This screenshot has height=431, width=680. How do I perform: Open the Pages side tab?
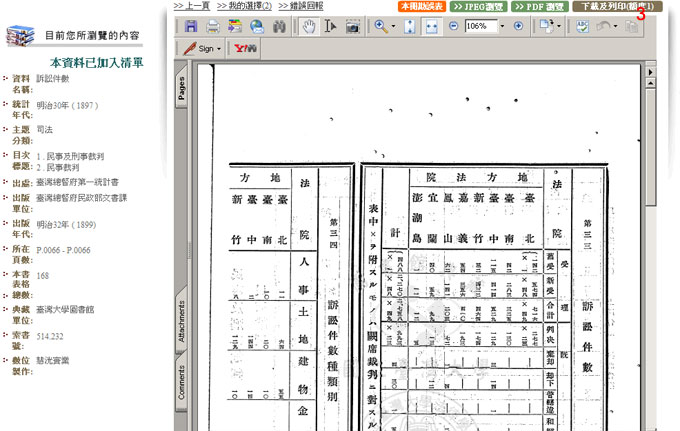pos(182,89)
